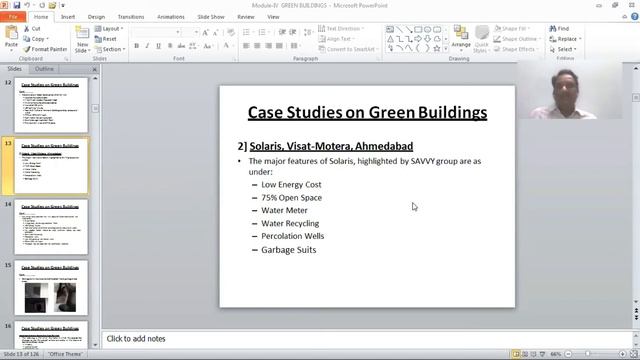The image size is (640, 360).
Task: Toggle Underline formatting
Action: 158,46
